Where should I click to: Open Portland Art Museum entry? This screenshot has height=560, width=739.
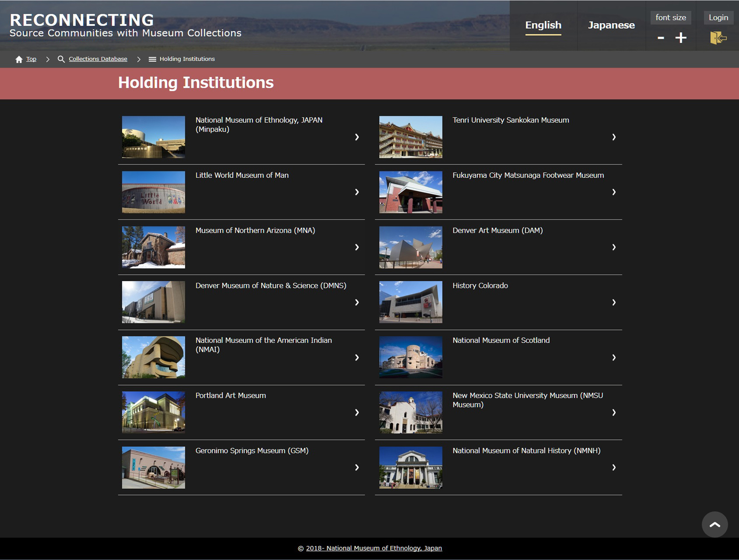(242, 413)
